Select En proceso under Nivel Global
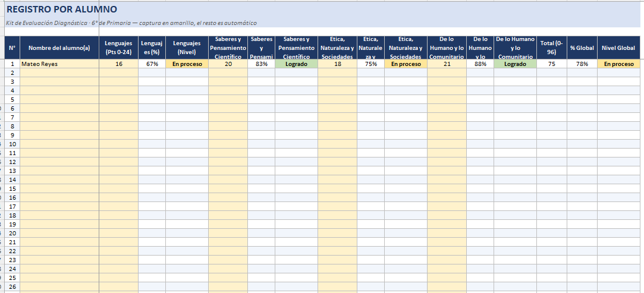The height and width of the screenshot is (293, 644). (618, 64)
